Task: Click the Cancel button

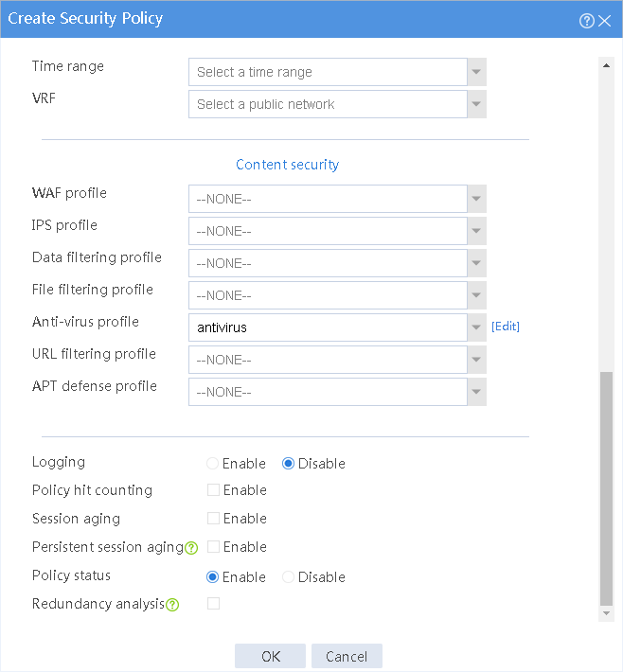Action: [347, 656]
